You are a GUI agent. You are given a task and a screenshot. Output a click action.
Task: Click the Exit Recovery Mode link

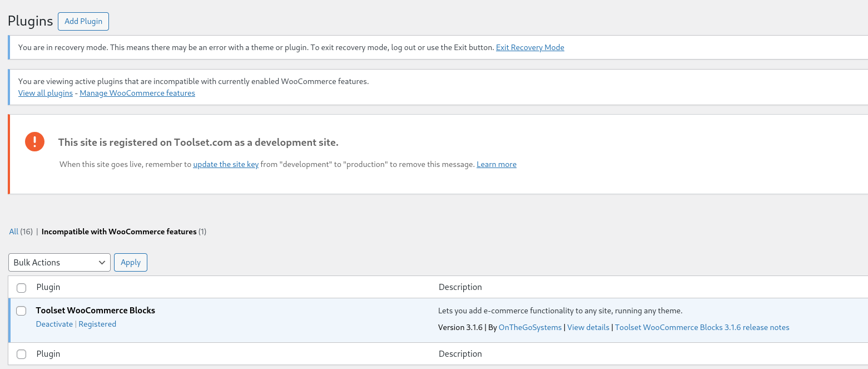[x=530, y=48]
